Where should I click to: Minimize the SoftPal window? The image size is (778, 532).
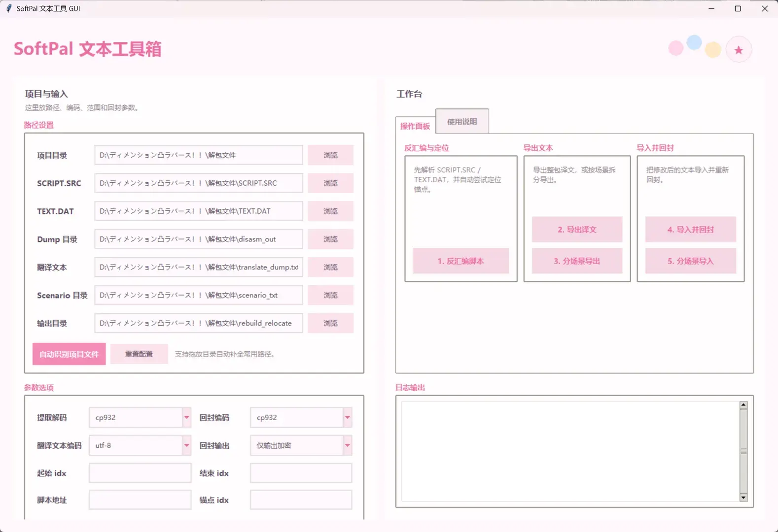[711, 8]
